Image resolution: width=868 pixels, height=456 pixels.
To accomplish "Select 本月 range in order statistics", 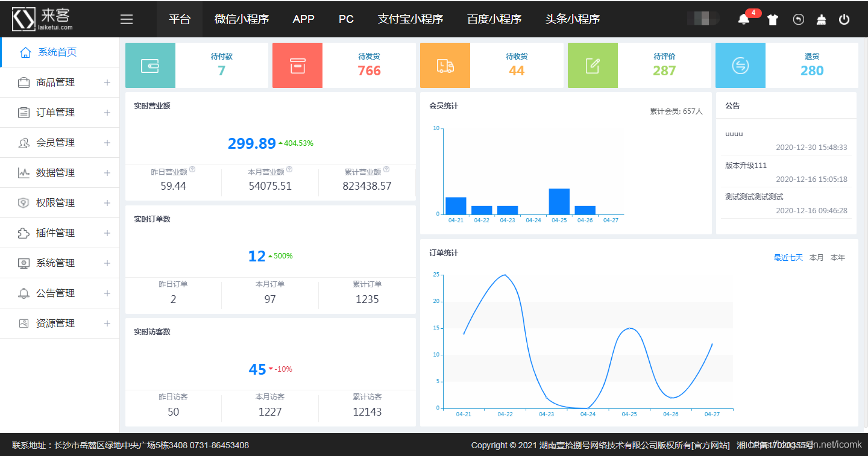I will [x=817, y=258].
